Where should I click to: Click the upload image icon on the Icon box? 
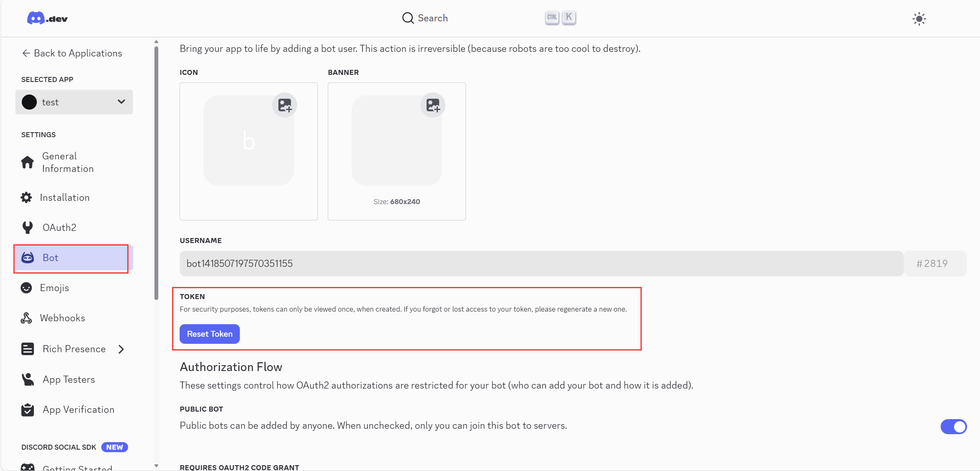[x=285, y=105]
